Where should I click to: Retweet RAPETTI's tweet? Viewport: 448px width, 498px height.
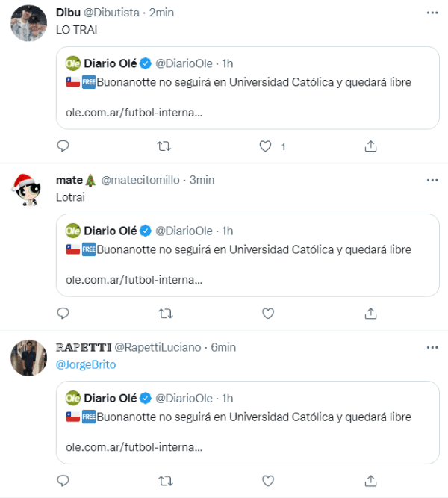tap(165, 480)
